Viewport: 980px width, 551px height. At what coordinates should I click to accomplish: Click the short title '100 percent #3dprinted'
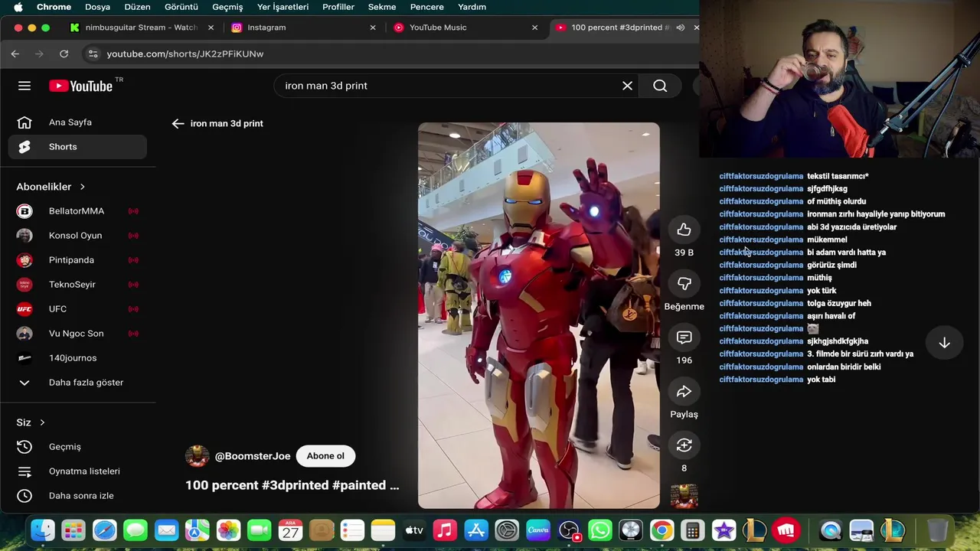tap(292, 485)
